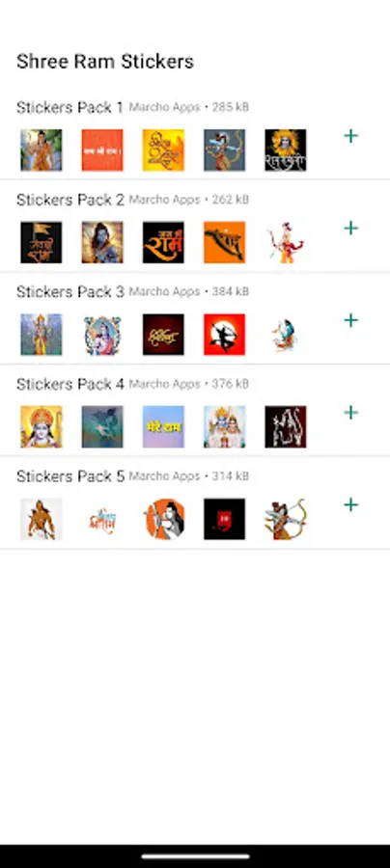Choose the orange circle archer sticker in Pack 5
Image resolution: width=390 pixels, height=868 pixels.
point(163,519)
